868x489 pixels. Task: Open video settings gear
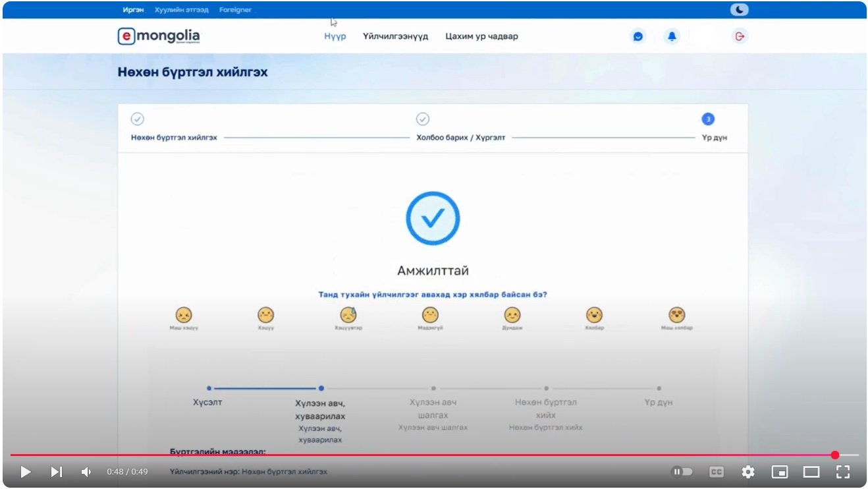tap(747, 472)
